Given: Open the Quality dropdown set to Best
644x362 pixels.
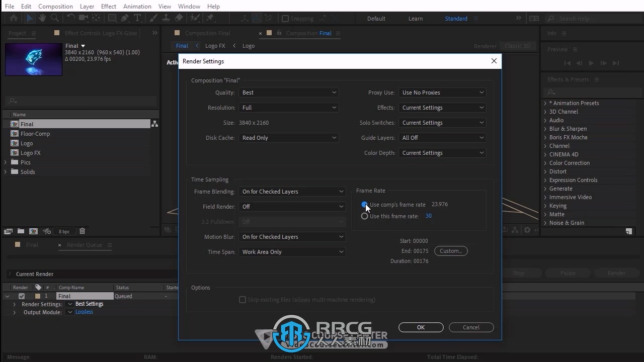Looking at the screenshot, I should (x=289, y=93).
